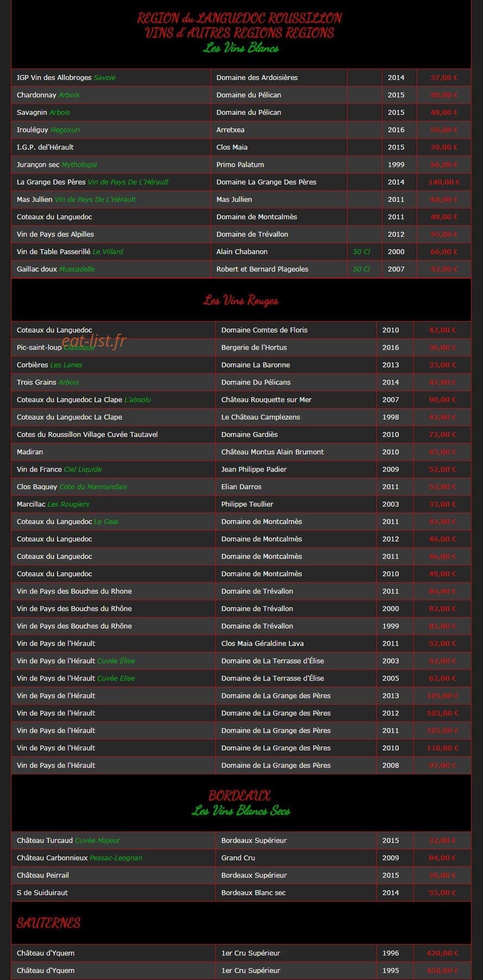This screenshot has width=483, height=980.
Task: Click the 110,00 € price
Action: (x=443, y=748)
